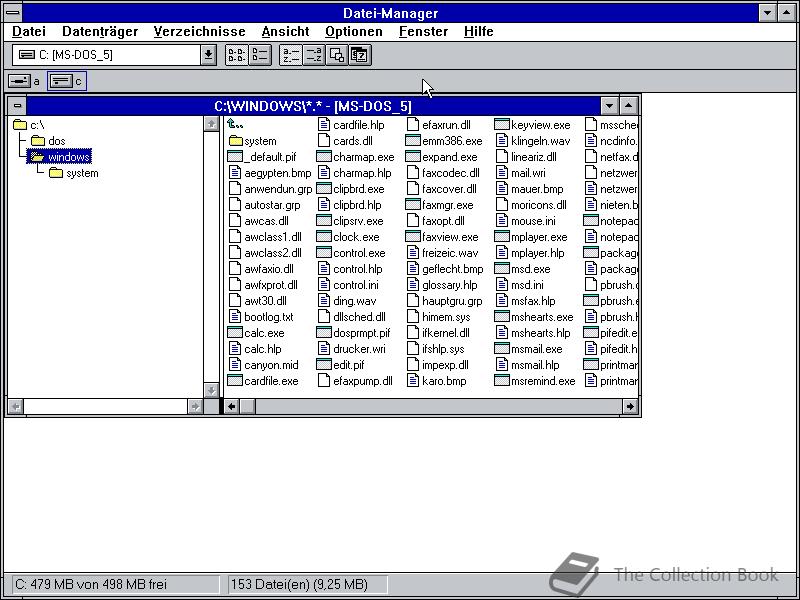Sort files by type toolbar icon
Screen dimensions: 800x600
click(313, 55)
